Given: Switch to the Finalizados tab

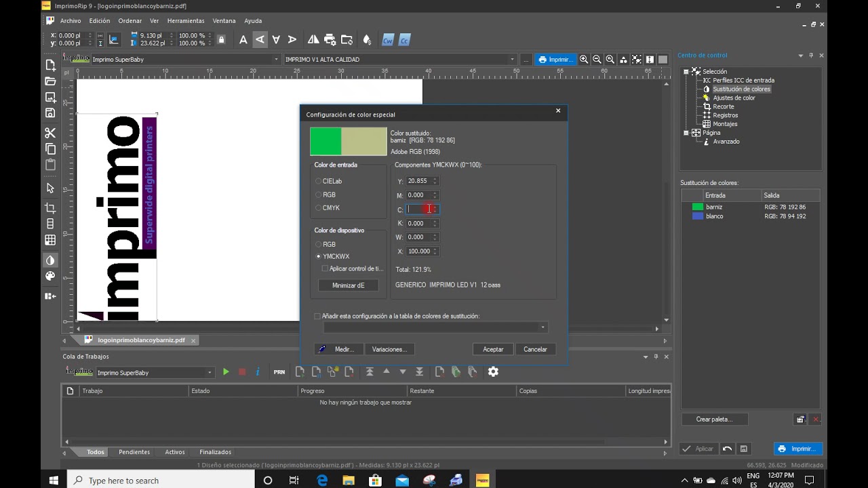Looking at the screenshot, I should tap(216, 452).
